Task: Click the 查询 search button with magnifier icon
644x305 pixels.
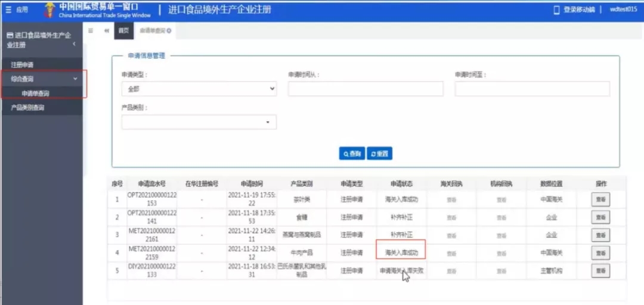Action: click(x=352, y=154)
